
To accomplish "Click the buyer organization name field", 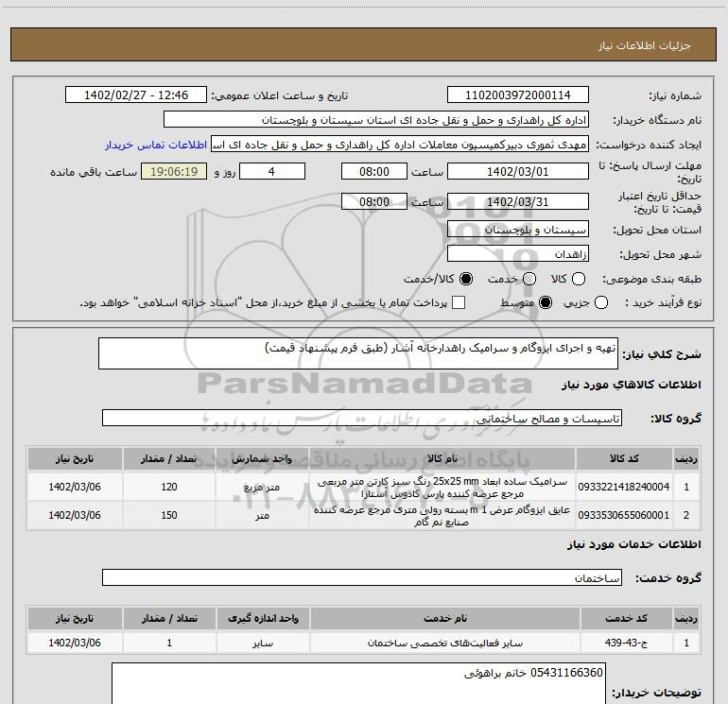I will tap(376, 119).
